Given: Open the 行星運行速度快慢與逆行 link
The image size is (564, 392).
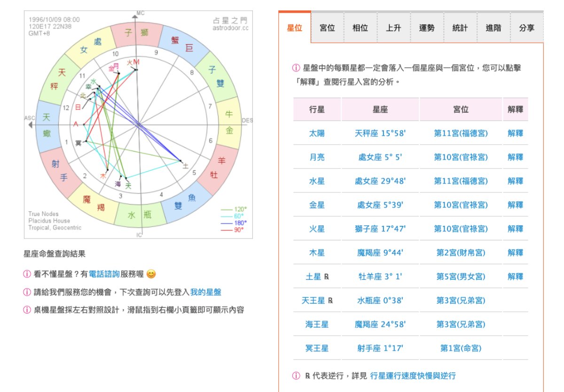Looking at the screenshot, I should (413, 376).
